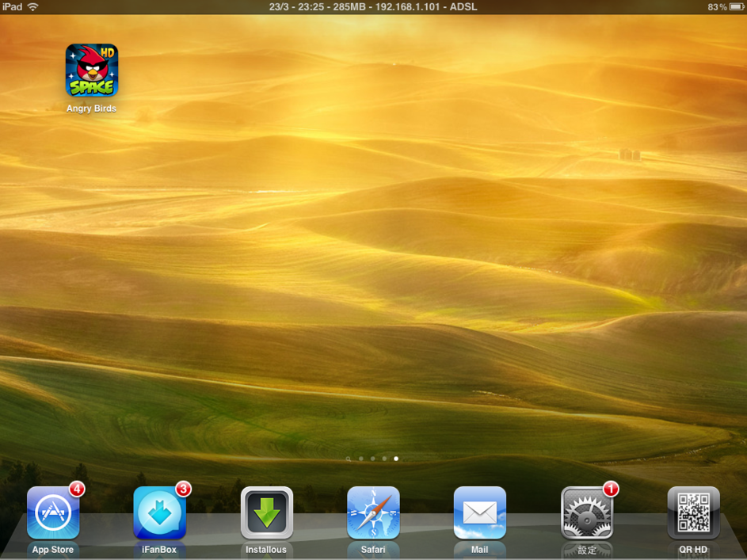Open the Angry Birds Space HD app
The width and height of the screenshot is (747, 560).
pyautogui.click(x=91, y=70)
